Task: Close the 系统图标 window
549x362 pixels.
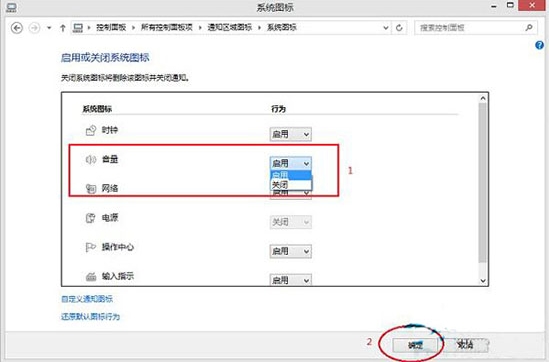Action: (x=533, y=5)
